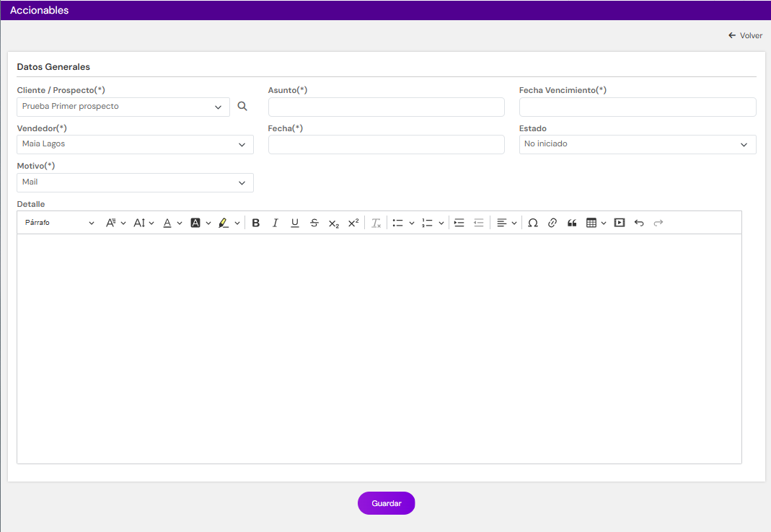The image size is (771, 532).
Task: Expand the font color options arrow
Action: point(180,223)
